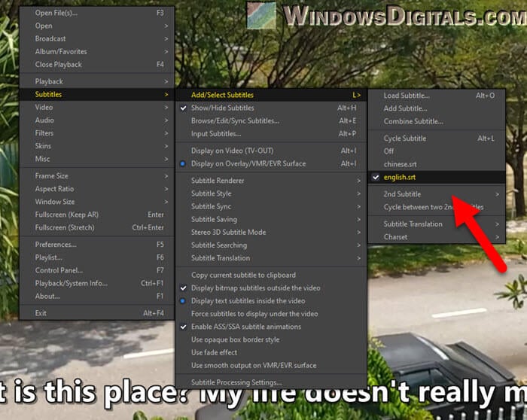Select Display on Overlay/VMR/EVR Surface option
This screenshot has width=527, height=420.
(271, 163)
